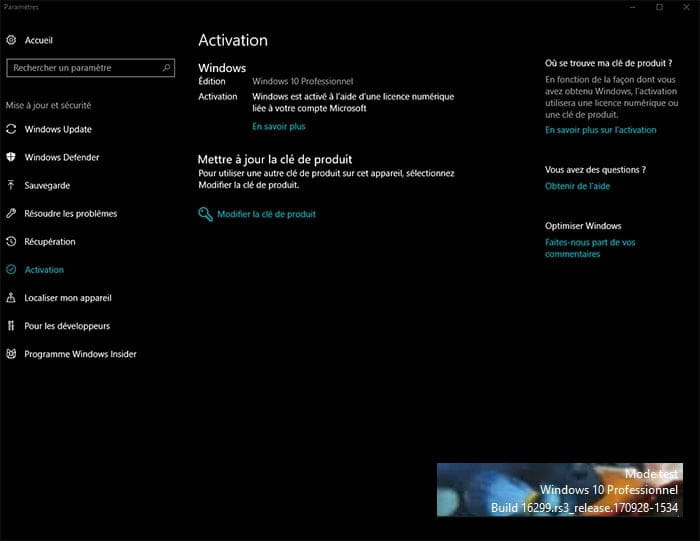Click the key icon beside Modifier la clé
The width and height of the screenshot is (700, 541).
205,214
